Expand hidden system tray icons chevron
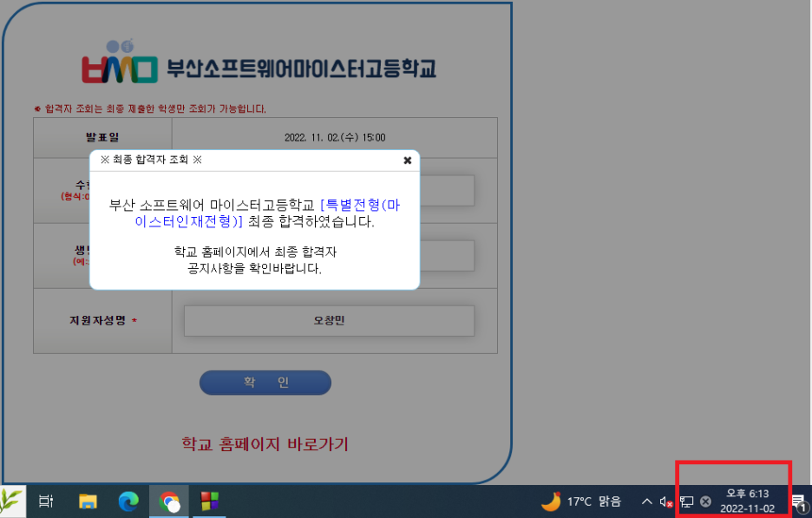 click(647, 502)
